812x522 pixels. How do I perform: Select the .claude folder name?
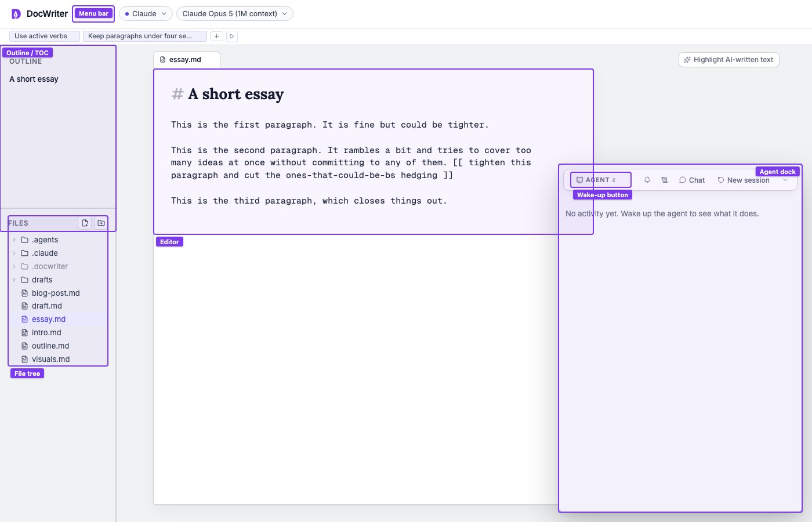[45, 253]
